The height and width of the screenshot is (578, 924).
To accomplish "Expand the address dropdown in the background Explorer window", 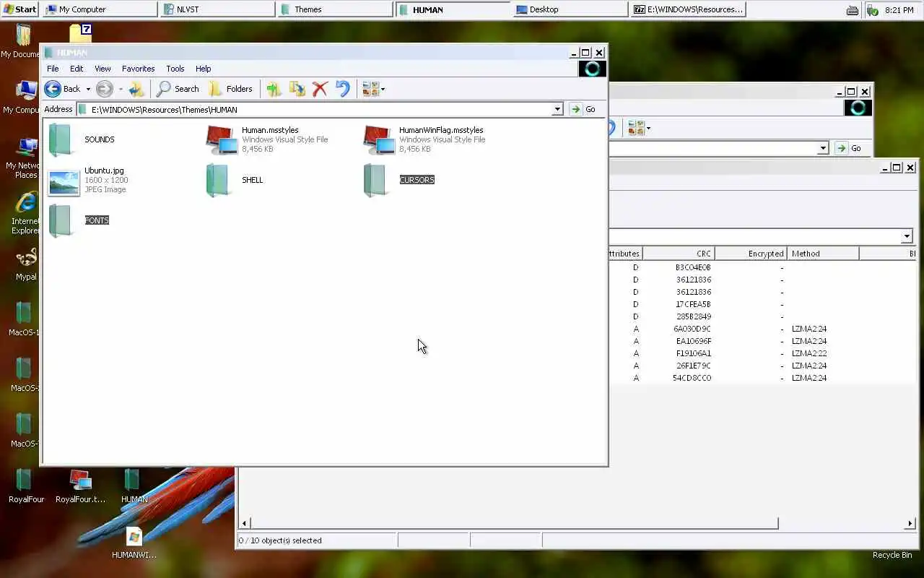I will tap(823, 148).
